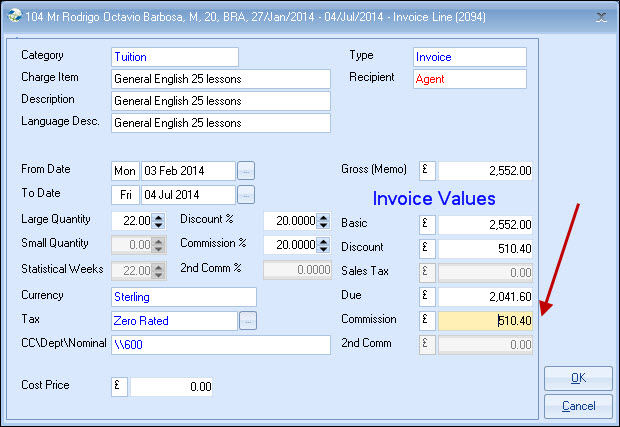Increase Discount % with up arrow
The height and width of the screenshot is (427, 620).
pyautogui.click(x=323, y=217)
